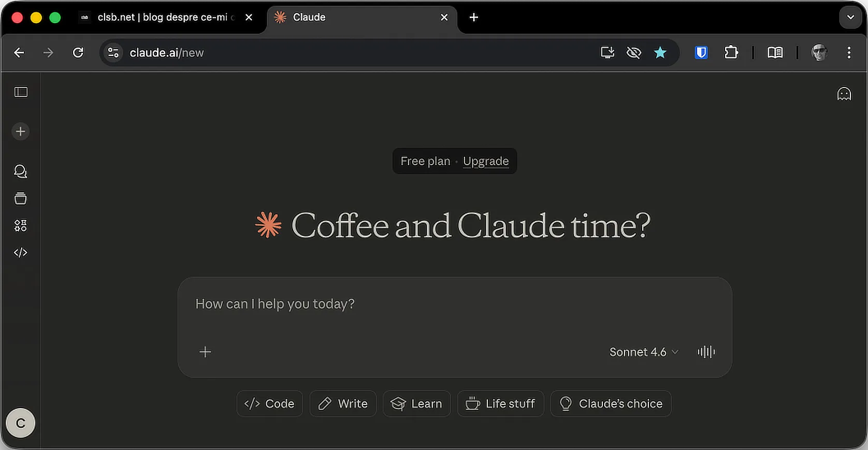Open the Bitwarden extension icon
This screenshot has height=450, width=868.
click(x=701, y=52)
